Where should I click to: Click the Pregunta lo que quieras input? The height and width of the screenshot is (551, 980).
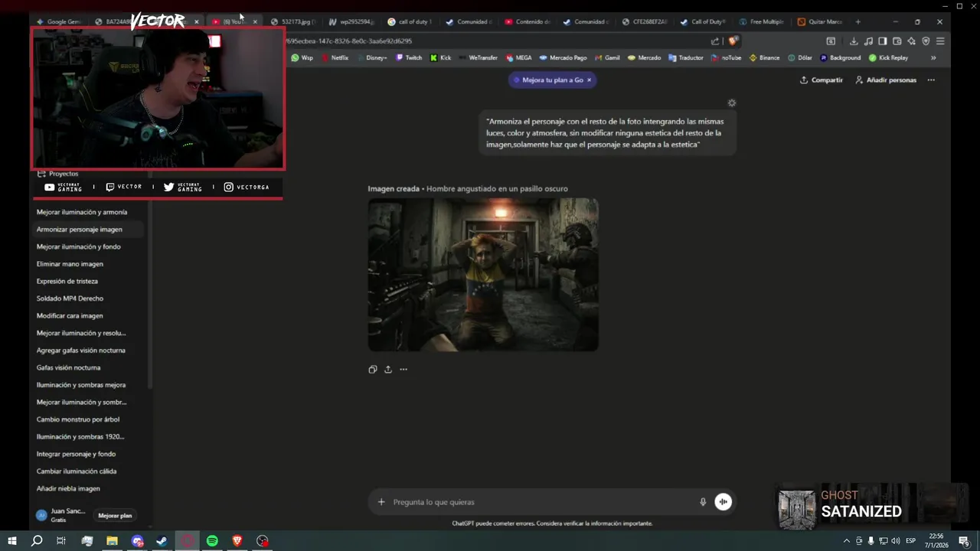[x=542, y=502]
